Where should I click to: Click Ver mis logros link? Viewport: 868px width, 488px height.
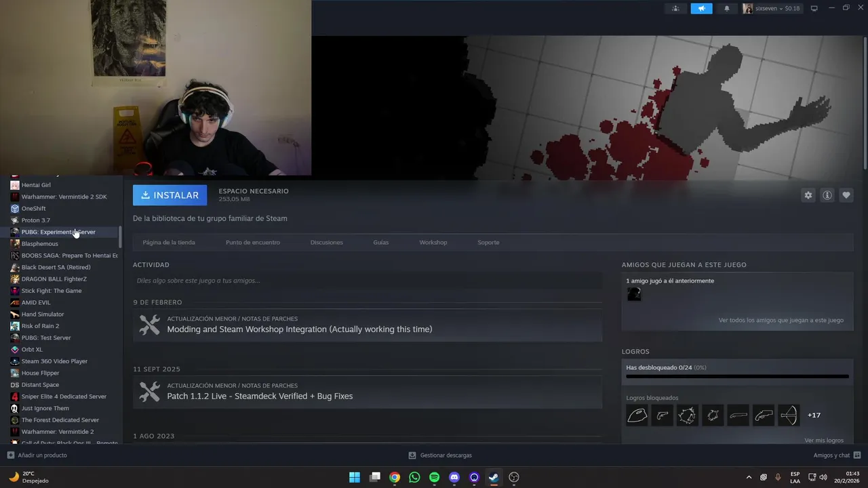pos(824,441)
